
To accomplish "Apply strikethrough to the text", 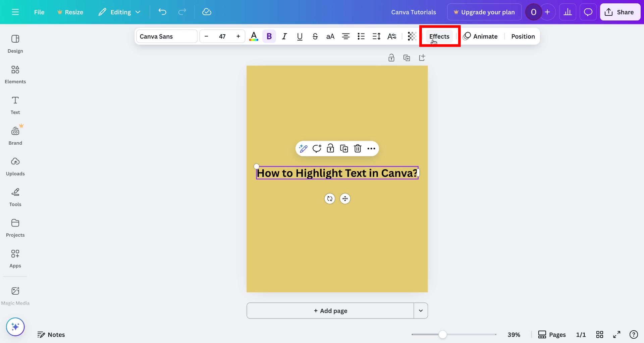I will pos(315,36).
